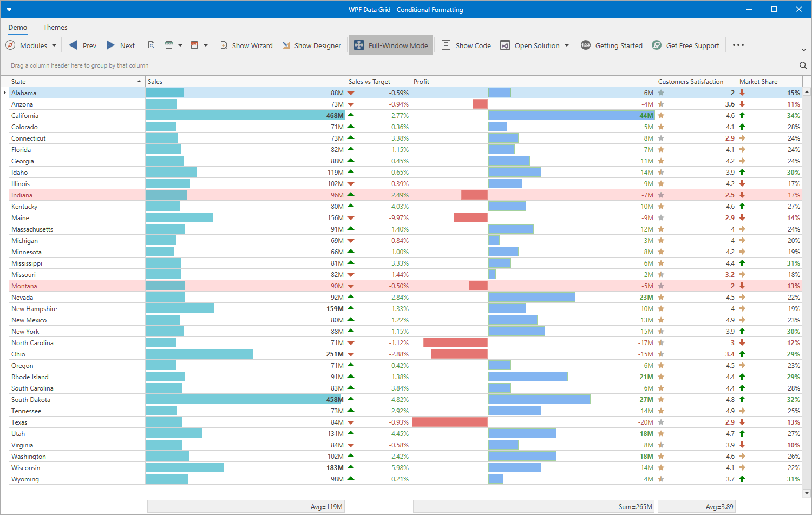The width and height of the screenshot is (812, 515).
Task: Expand the XLSX export options arrow
Action: [180, 45]
